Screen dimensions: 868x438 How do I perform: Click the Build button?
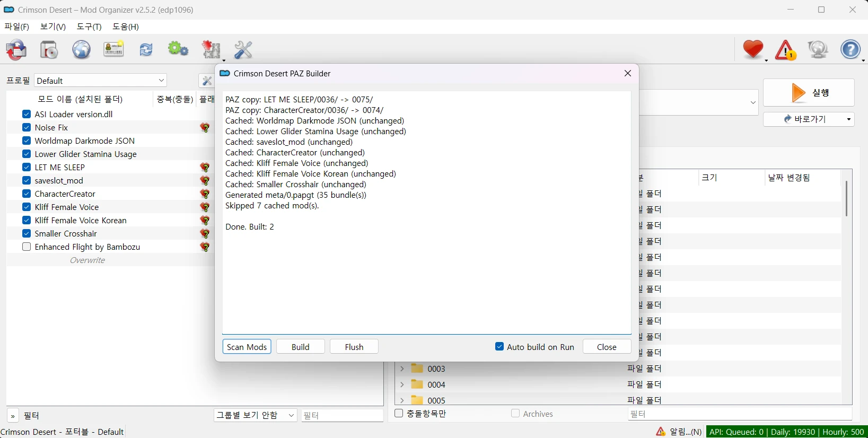click(301, 347)
